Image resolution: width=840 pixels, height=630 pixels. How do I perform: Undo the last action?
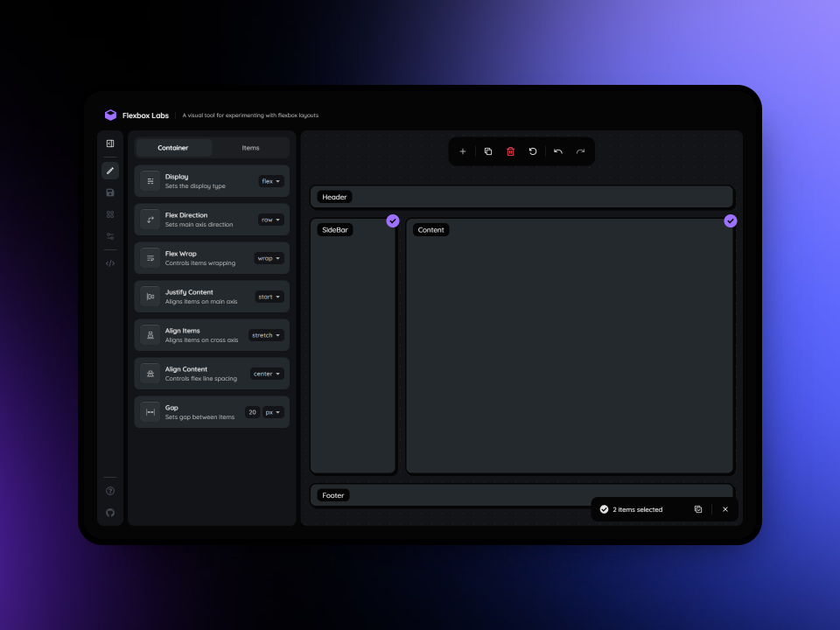[557, 151]
